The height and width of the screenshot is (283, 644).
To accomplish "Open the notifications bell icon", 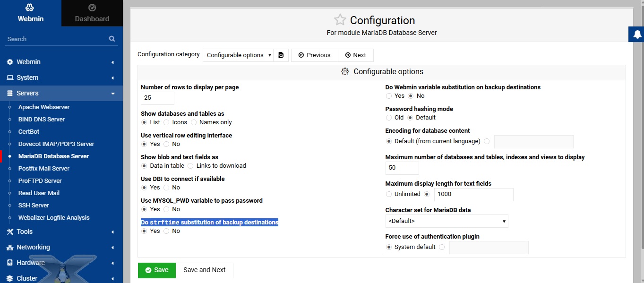I will point(637,34).
